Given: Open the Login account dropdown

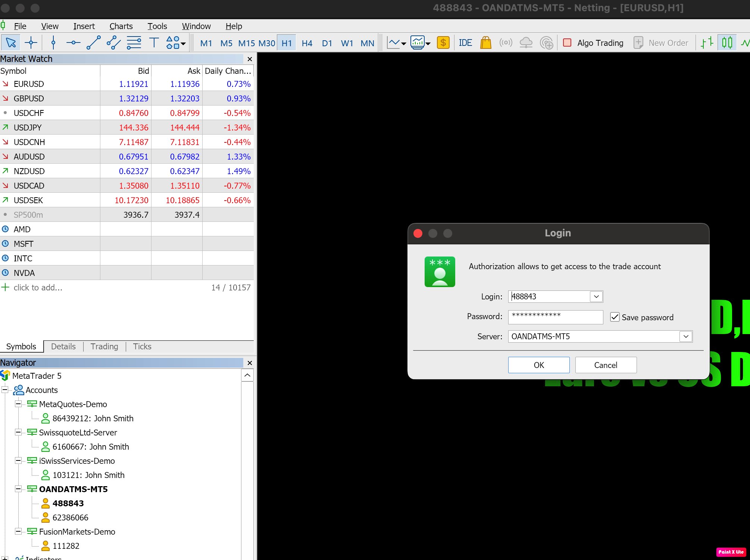Looking at the screenshot, I should coord(596,296).
